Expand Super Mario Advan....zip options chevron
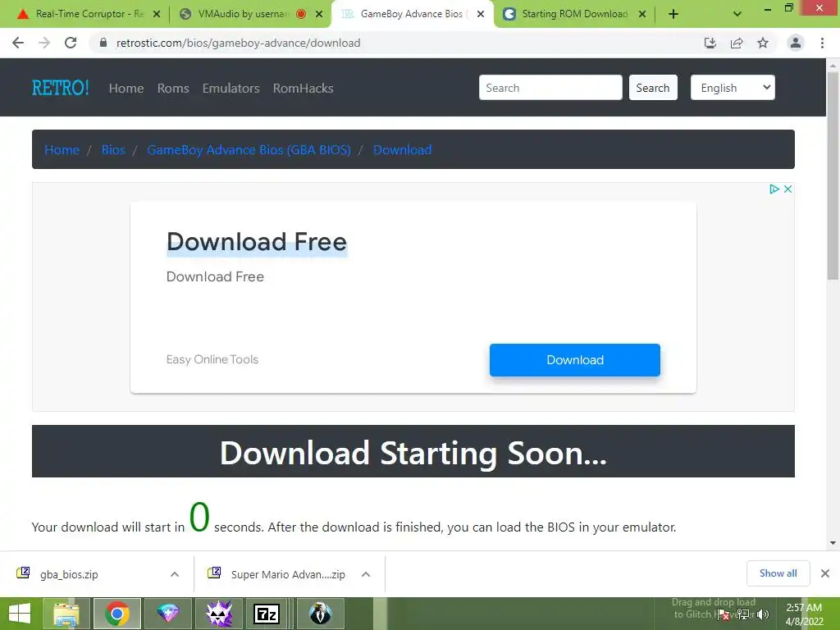This screenshot has height=630, width=840. (366, 574)
